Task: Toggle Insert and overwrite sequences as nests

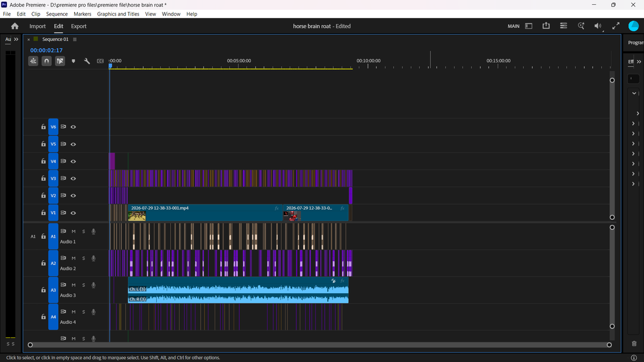Action: tap(33, 61)
